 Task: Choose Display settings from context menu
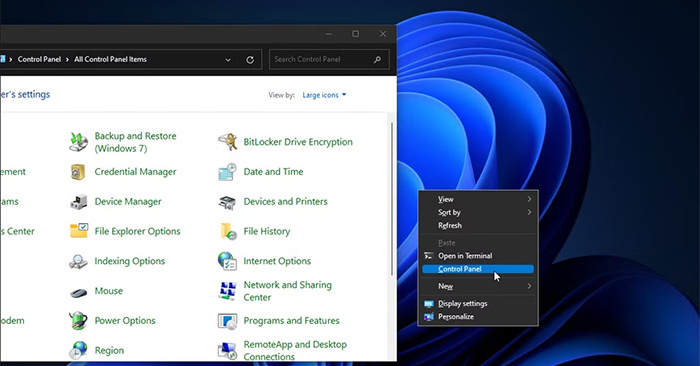click(478, 304)
